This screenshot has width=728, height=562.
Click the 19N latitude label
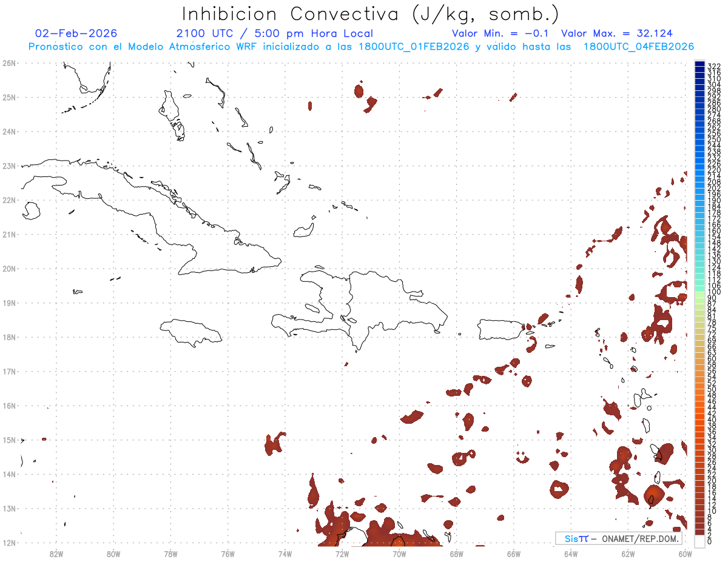pos(9,303)
